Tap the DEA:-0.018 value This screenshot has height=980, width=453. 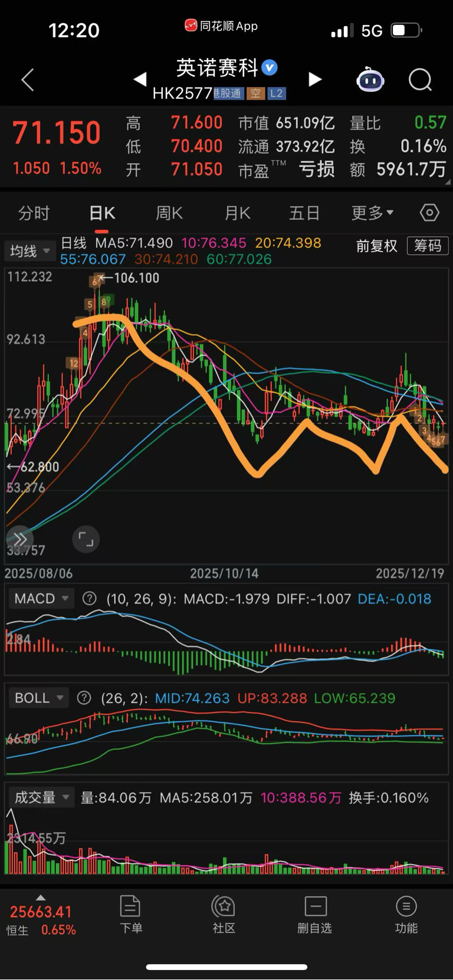395,599
